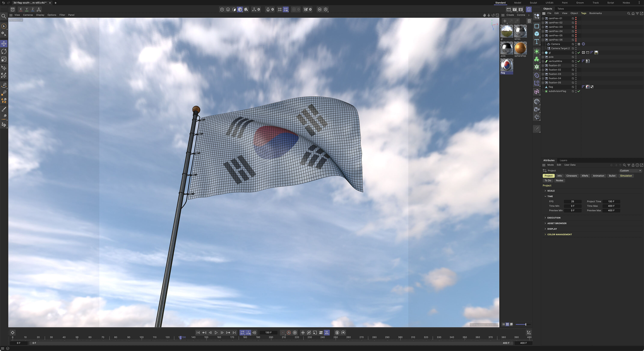
Task: Open the Simulation project tab
Action: tap(626, 176)
